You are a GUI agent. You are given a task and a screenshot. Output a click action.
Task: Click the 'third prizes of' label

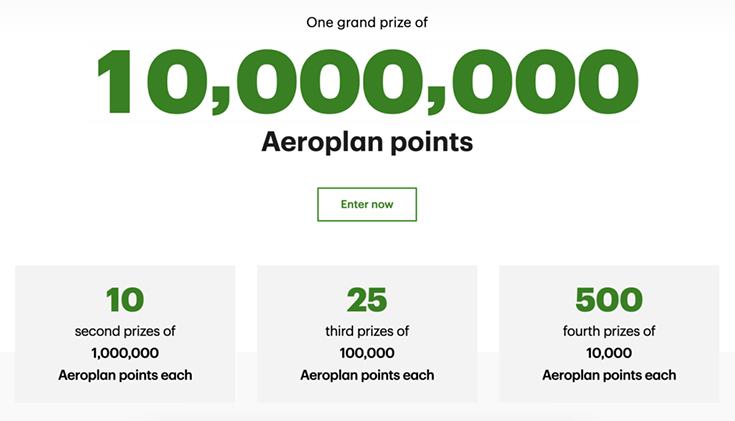point(367,331)
